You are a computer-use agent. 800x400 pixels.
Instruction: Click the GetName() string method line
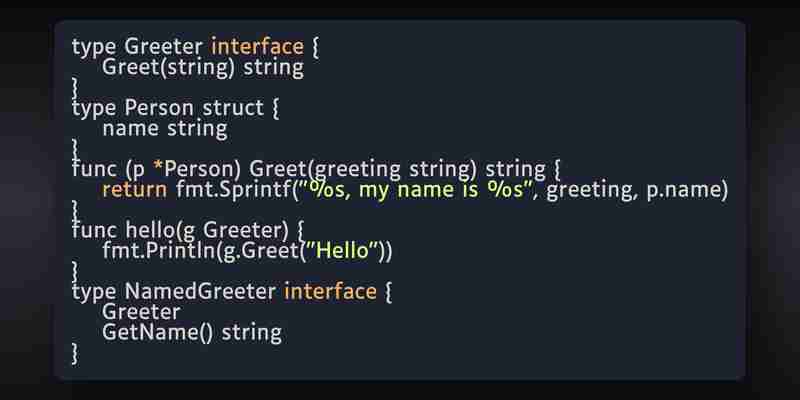192,333
